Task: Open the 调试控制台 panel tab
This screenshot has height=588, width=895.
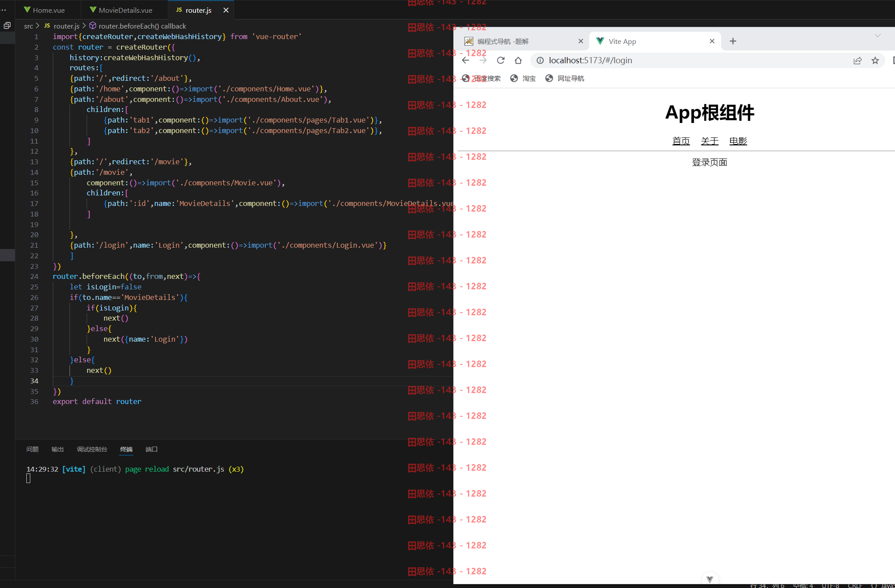Action: click(92, 449)
